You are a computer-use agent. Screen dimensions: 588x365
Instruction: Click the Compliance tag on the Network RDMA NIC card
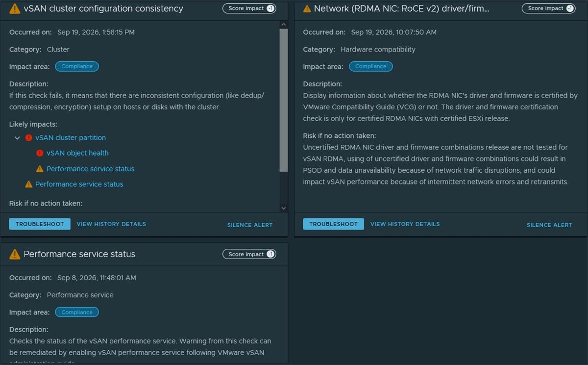tap(371, 66)
